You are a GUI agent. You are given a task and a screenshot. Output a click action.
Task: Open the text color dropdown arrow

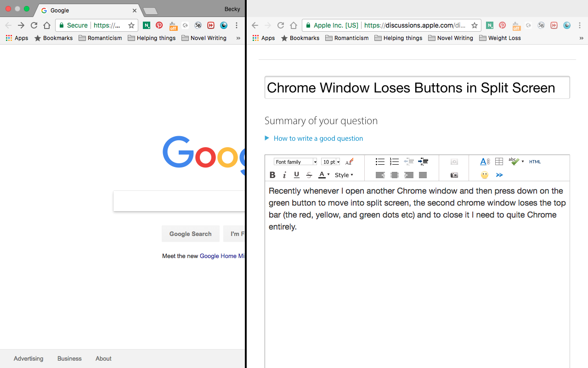[328, 175]
